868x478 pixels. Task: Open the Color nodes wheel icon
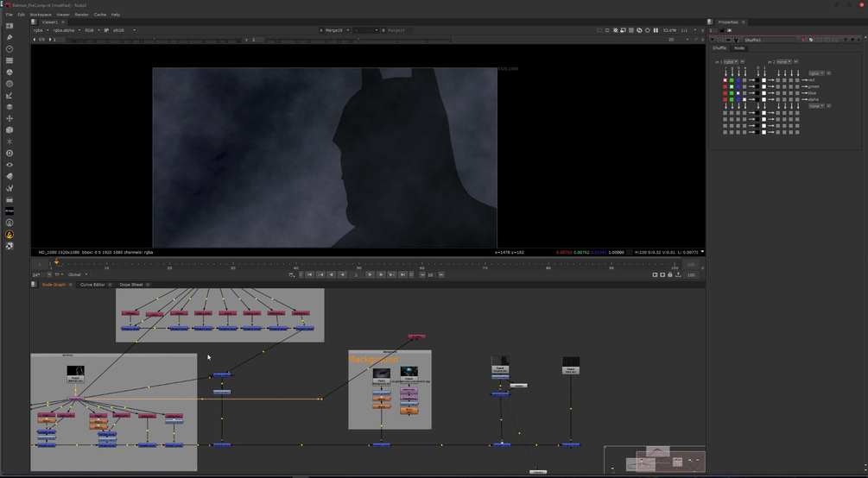coord(10,72)
